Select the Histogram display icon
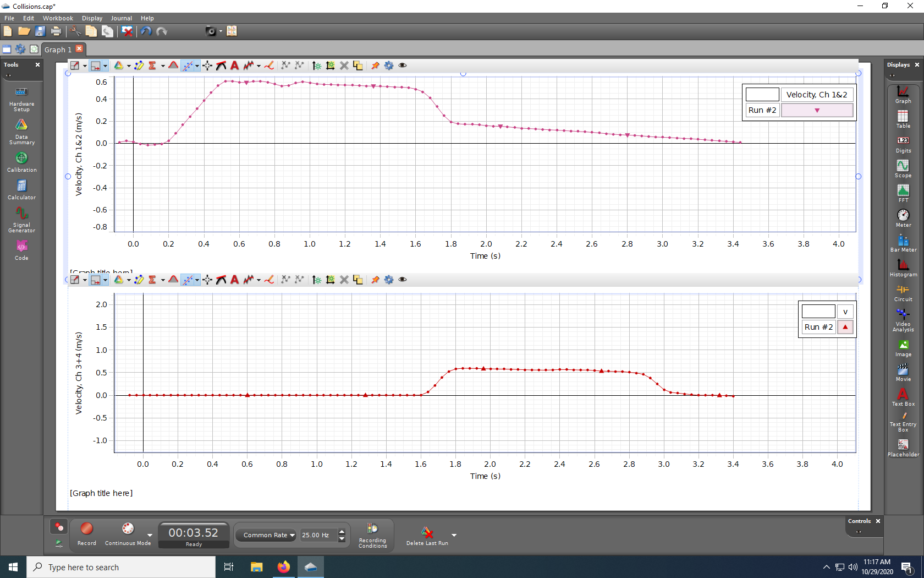Image resolution: width=924 pixels, height=578 pixels. coord(903,267)
